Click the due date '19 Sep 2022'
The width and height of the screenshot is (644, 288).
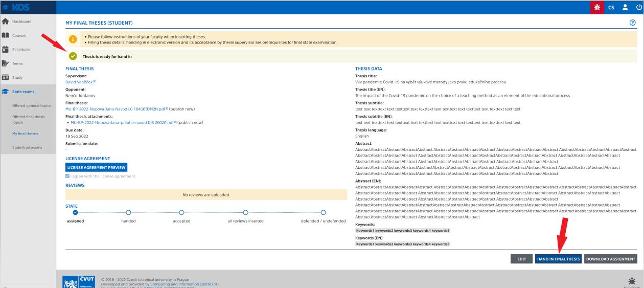(77, 136)
